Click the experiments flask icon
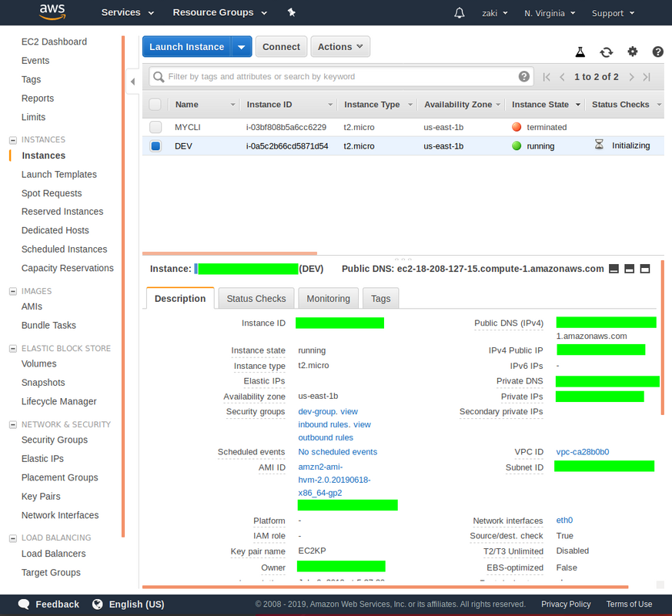 (x=580, y=52)
